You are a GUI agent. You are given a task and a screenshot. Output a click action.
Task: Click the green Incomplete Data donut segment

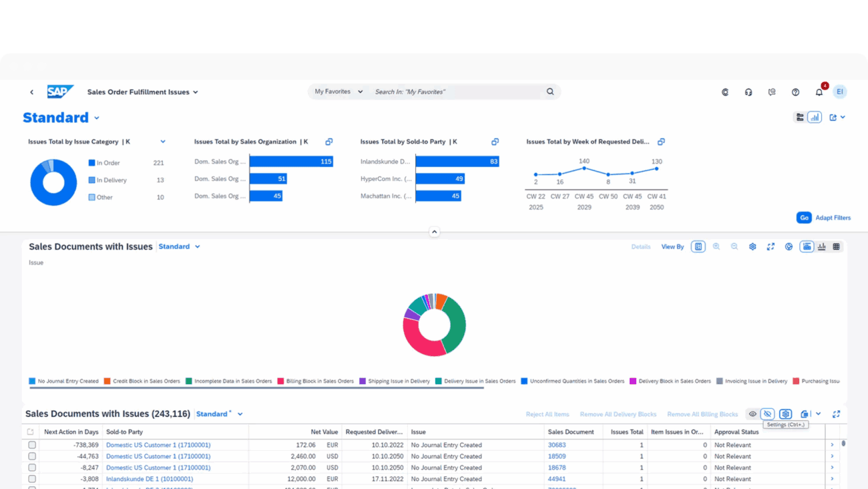457,325
